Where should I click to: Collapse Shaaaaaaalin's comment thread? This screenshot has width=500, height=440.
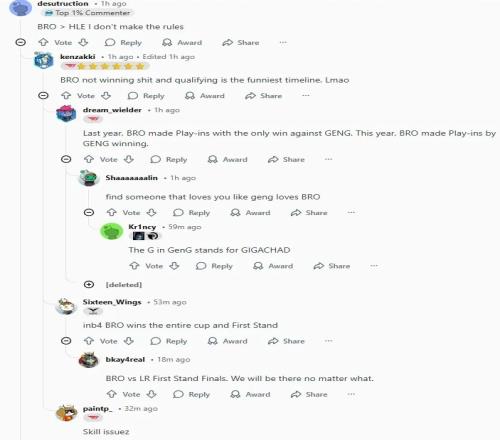[x=89, y=212]
